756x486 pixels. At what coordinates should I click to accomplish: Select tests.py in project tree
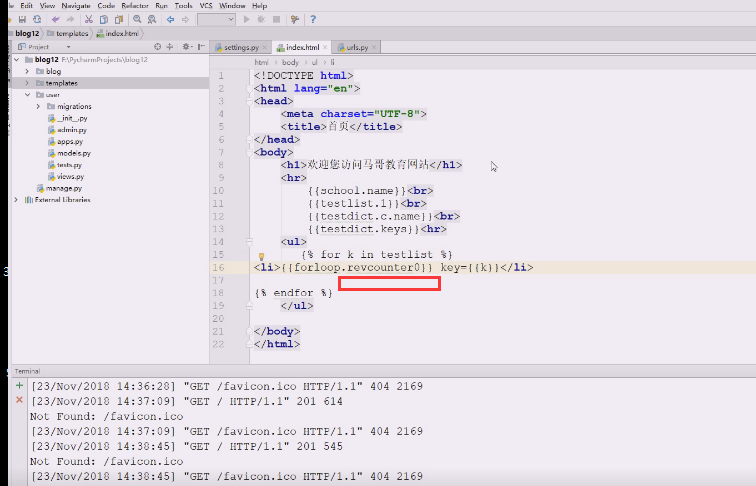click(x=69, y=165)
